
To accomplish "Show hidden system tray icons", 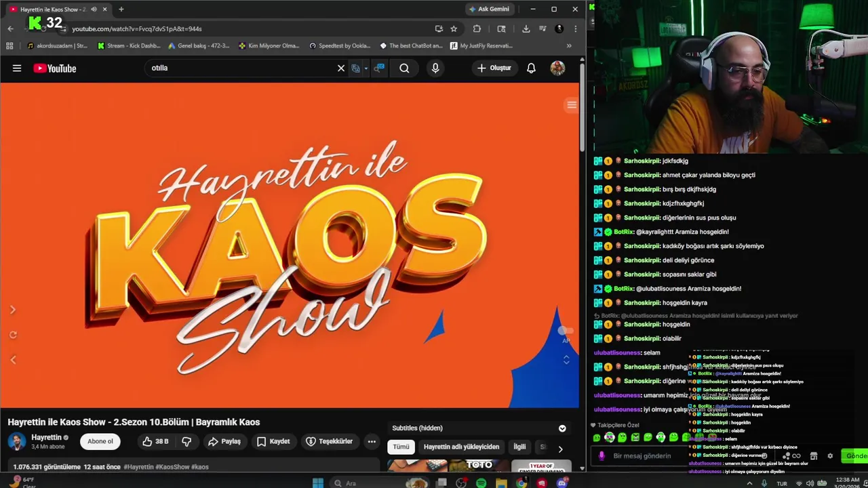I will (750, 483).
